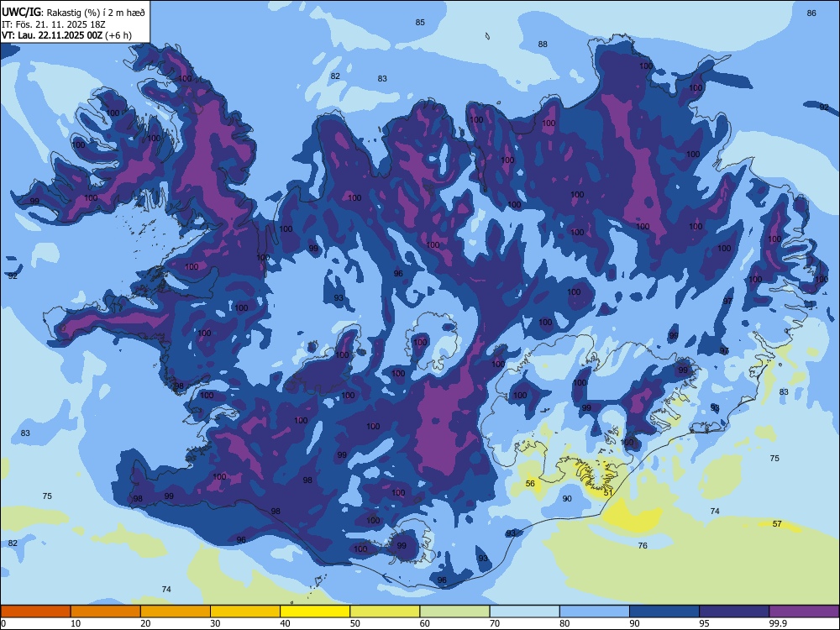The width and height of the screenshot is (840, 630).
Task: Pick the amber 20–30 legend swatch
Action: coord(176,612)
